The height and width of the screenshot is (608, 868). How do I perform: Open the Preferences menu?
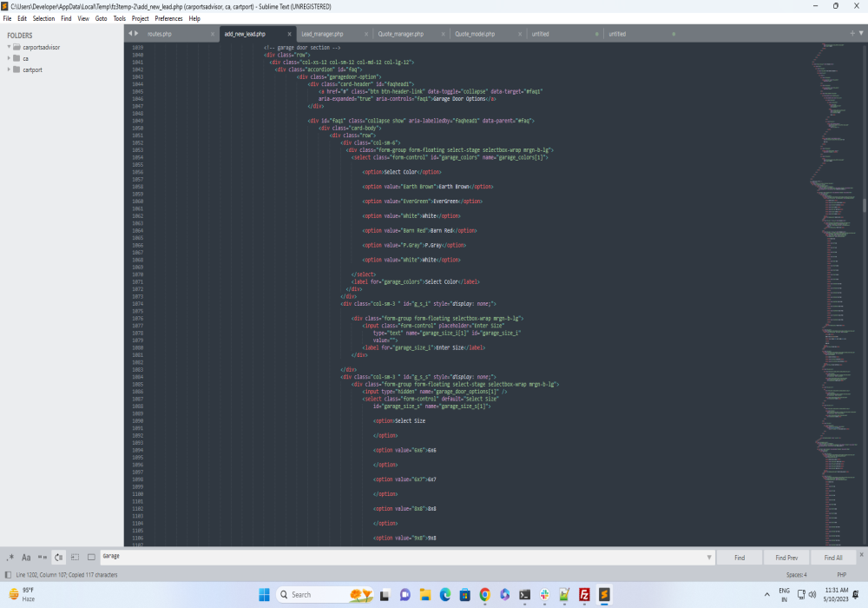169,18
